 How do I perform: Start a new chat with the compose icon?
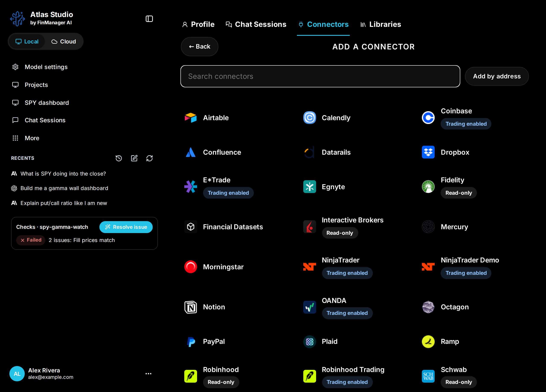coord(134,158)
